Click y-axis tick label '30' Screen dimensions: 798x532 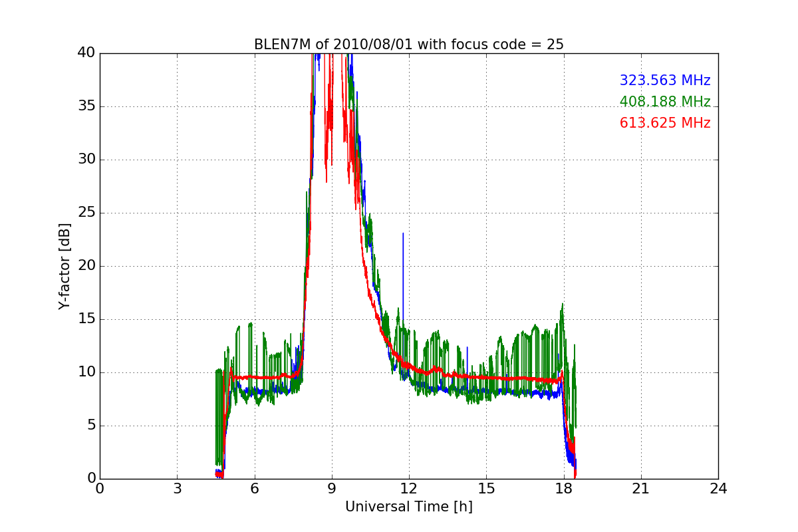pos(86,160)
